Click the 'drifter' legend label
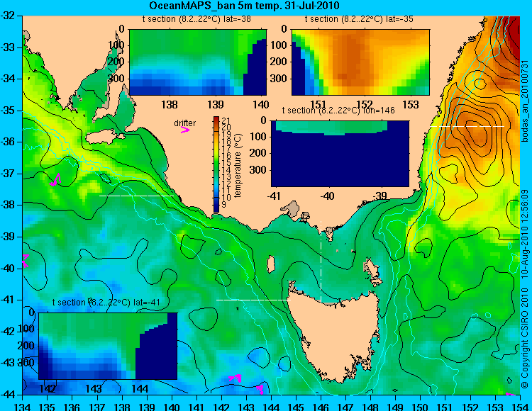This screenshot has height=411, width=532. point(185,123)
